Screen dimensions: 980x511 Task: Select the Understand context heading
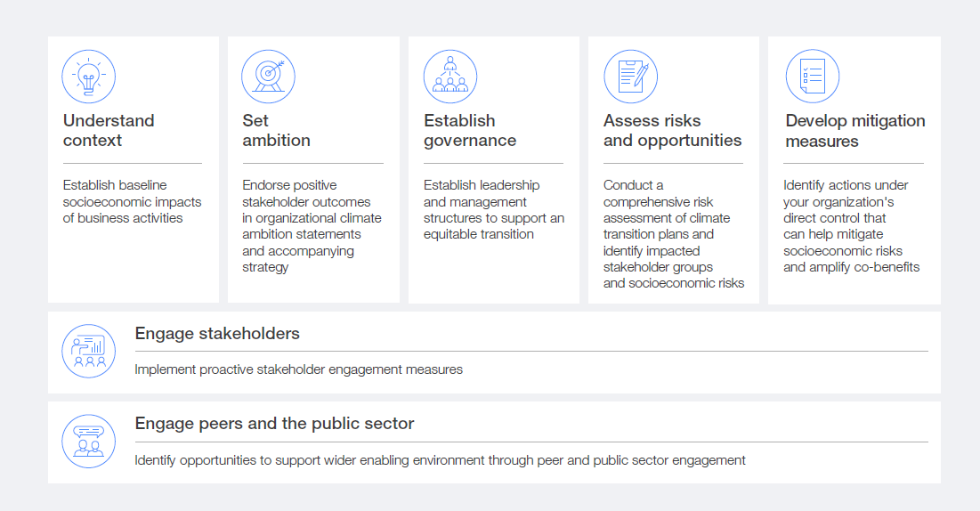tap(109, 130)
